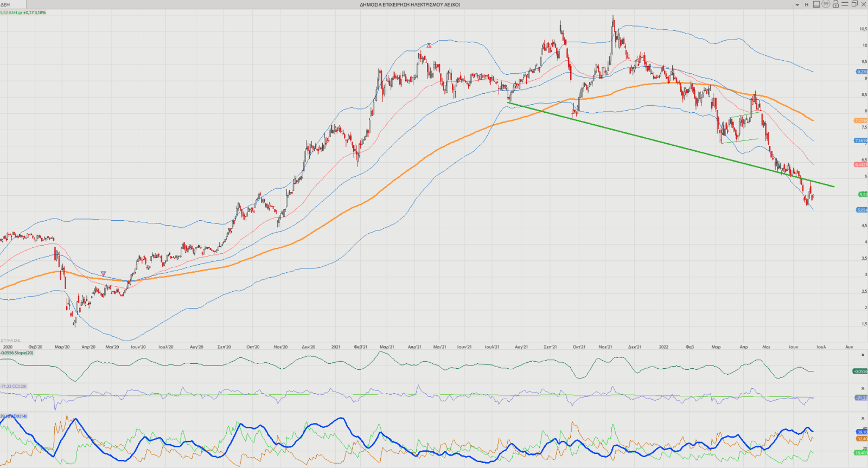The width and height of the screenshot is (868, 468).
Task: Click the 2022 label on time axis
Action: point(663,347)
